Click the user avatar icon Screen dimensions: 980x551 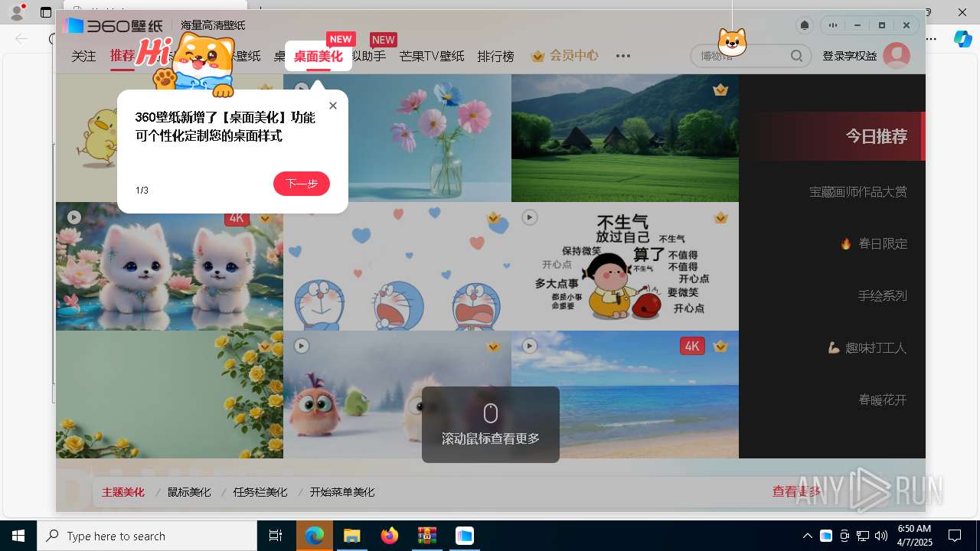coord(897,56)
